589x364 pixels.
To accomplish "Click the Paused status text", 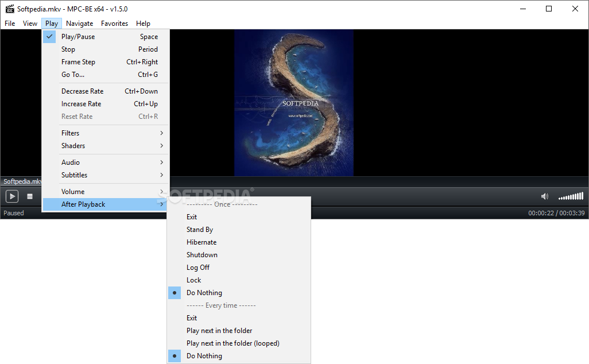I will [x=14, y=213].
